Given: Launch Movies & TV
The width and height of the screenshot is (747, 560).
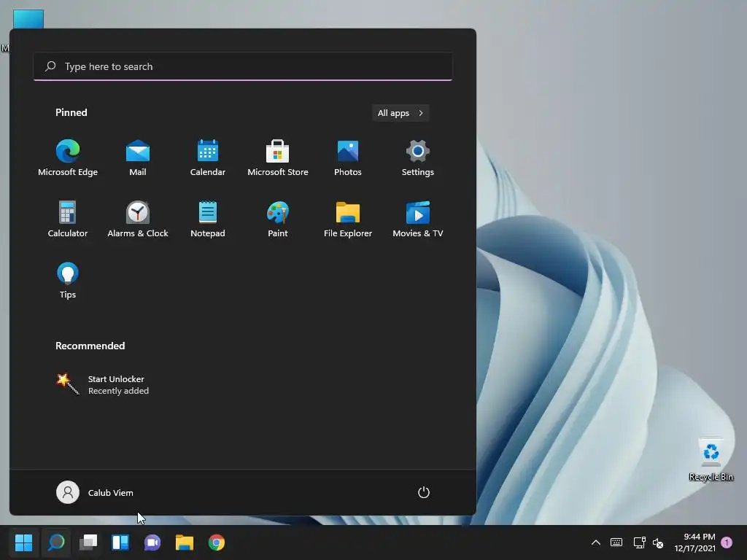Looking at the screenshot, I should click(418, 219).
